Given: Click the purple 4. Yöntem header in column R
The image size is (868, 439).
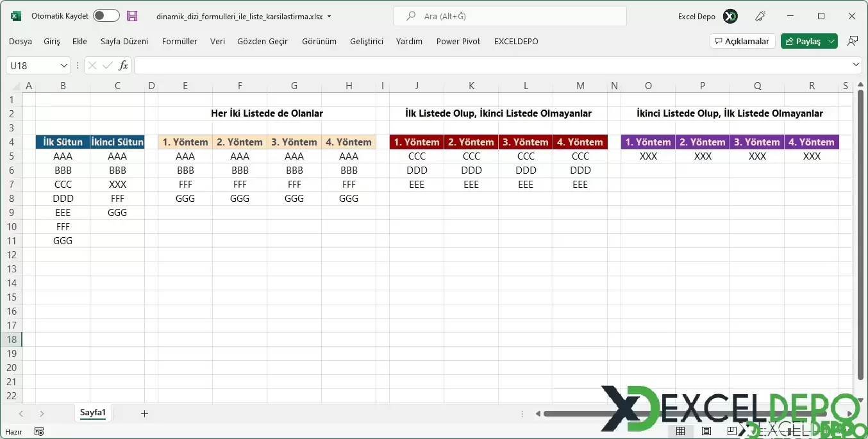Looking at the screenshot, I should click(x=812, y=142).
